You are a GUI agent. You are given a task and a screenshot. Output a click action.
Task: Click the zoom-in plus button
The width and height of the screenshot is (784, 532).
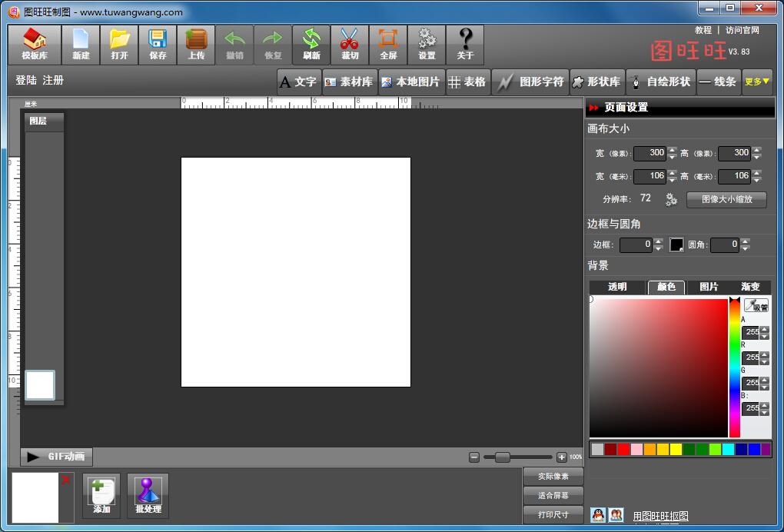point(561,457)
